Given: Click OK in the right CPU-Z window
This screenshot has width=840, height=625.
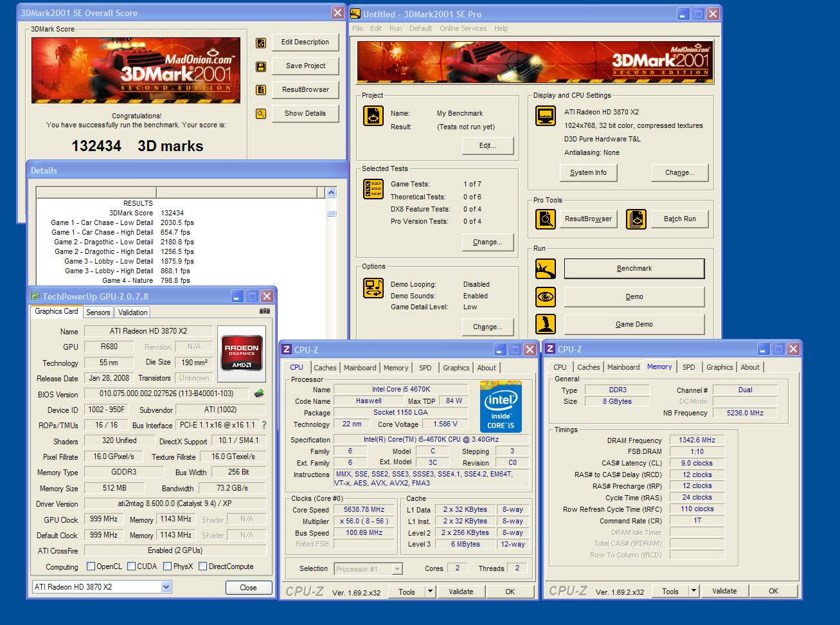Looking at the screenshot, I should click(x=773, y=591).
